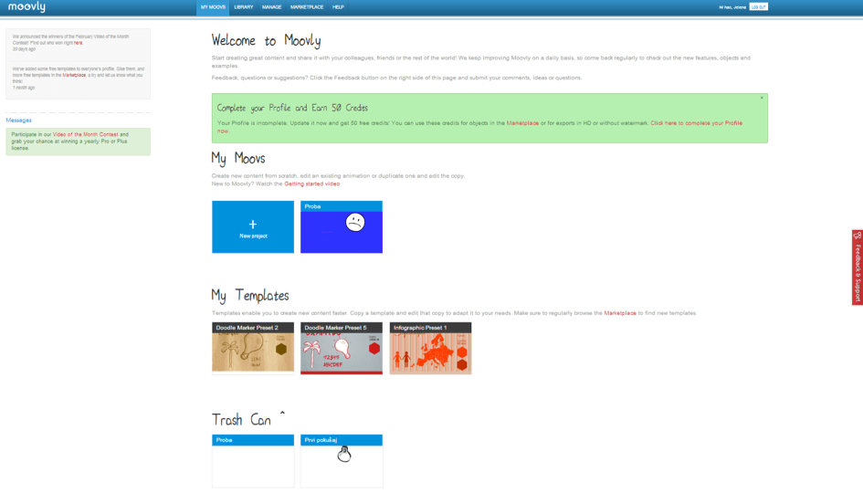This screenshot has height=504, width=863.
Task: Click the My Templates heading
Action: click(250, 296)
